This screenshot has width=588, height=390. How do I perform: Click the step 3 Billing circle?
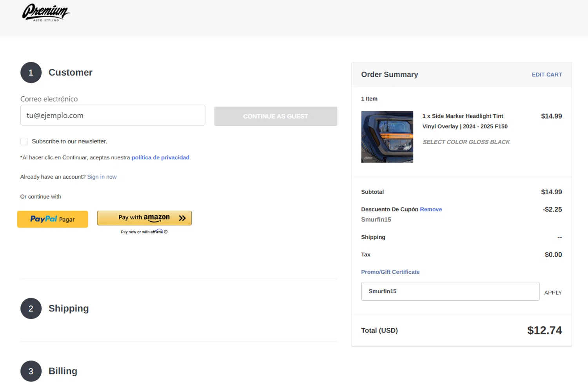pos(31,371)
